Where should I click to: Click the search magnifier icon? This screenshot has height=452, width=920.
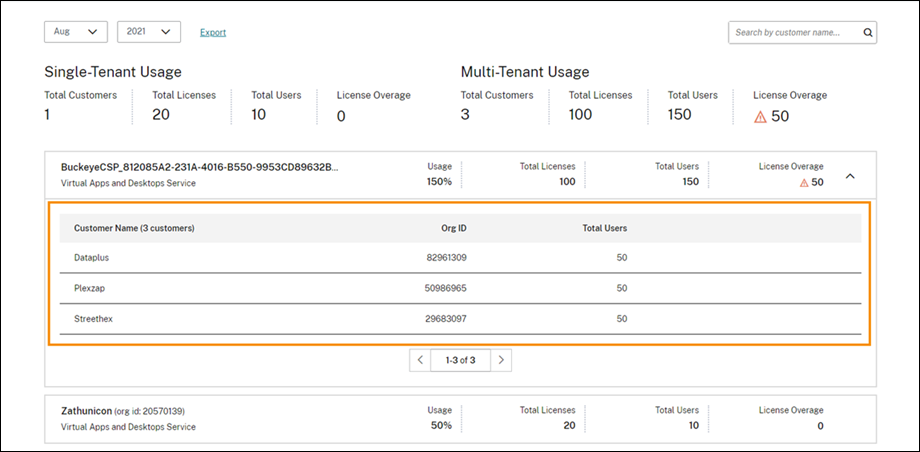pos(868,32)
